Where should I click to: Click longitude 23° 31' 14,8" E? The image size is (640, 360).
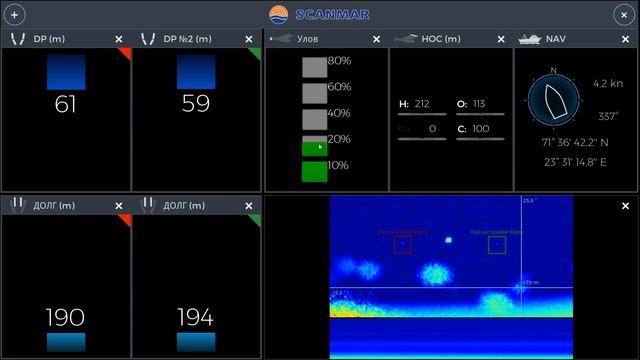coord(575,162)
